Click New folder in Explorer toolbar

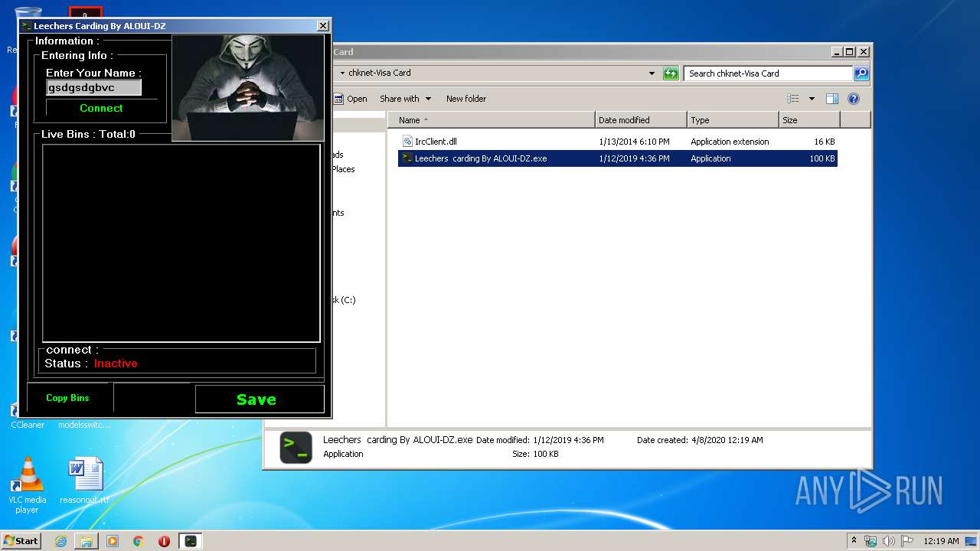pos(466,99)
